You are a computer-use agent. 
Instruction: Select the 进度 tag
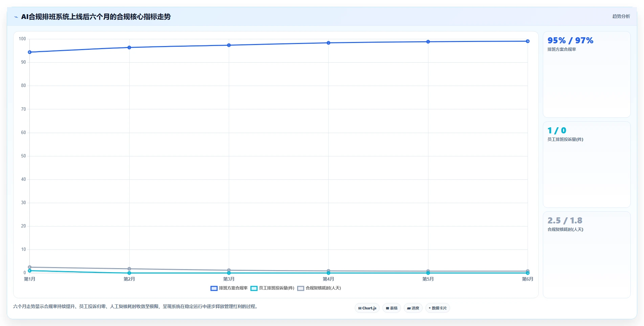point(413,308)
